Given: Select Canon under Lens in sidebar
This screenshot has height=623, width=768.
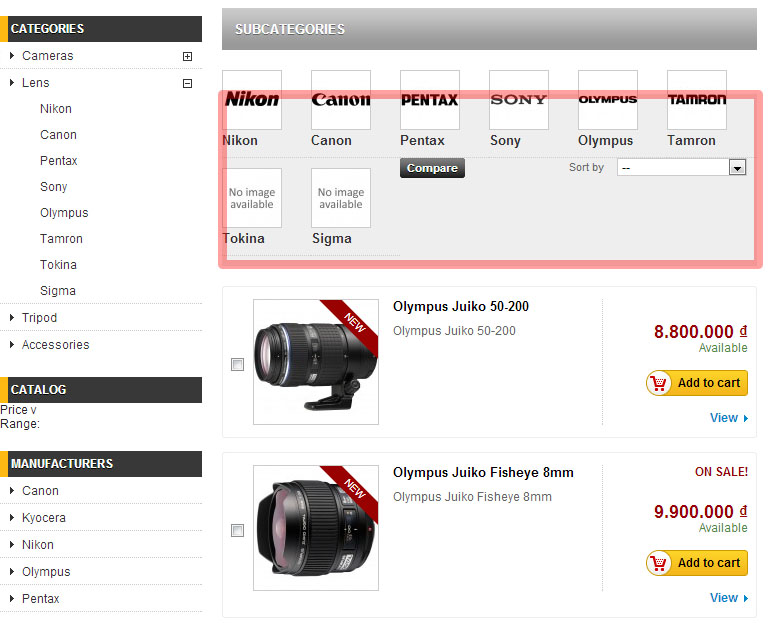Looking at the screenshot, I should pyautogui.click(x=58, y=135).
